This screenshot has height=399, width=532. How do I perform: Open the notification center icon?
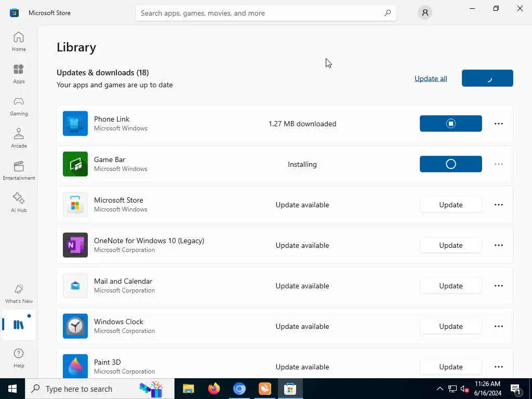point(516,389)
